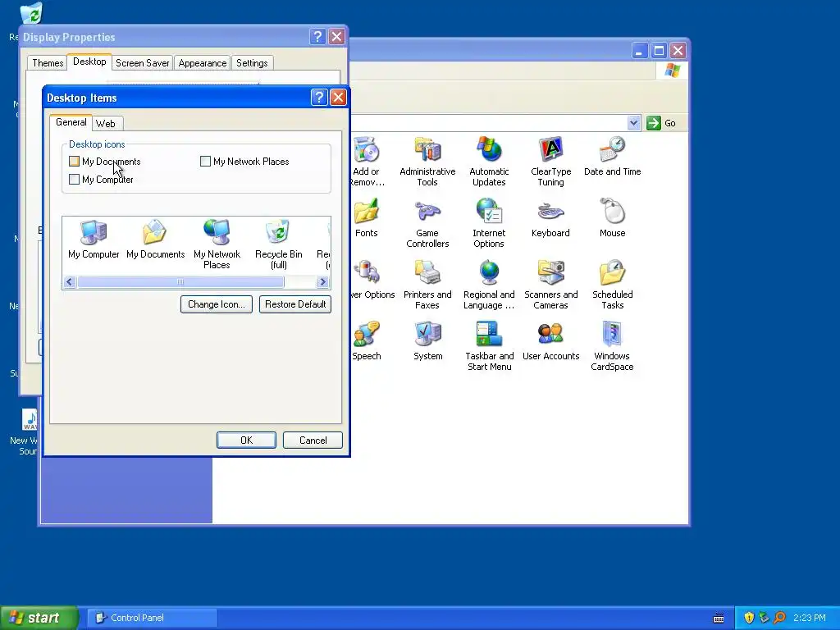
Task: Click right arrow of icon list scrollbar
Action: coord(322,282)
